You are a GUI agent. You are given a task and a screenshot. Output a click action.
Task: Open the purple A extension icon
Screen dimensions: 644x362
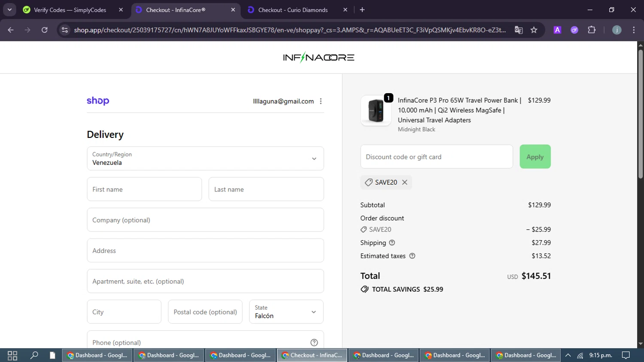tap(557, 30)
